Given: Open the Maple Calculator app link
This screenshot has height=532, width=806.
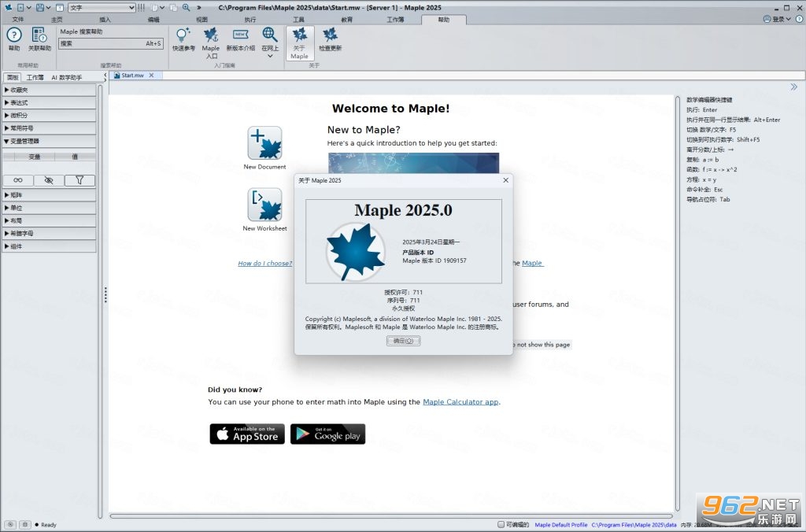Looking at the screenshot, I should tap(460, 402).
